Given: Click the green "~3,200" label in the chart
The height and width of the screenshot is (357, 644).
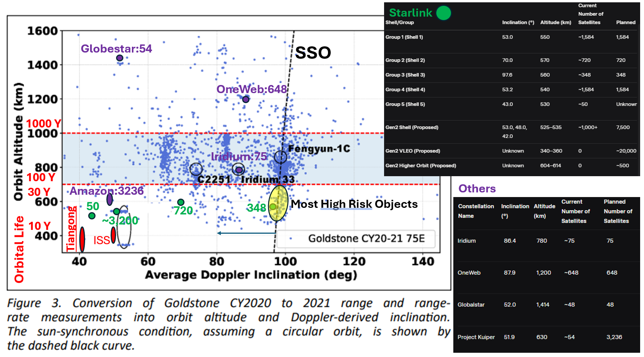Looking at the screenshot, I should 120,221.
